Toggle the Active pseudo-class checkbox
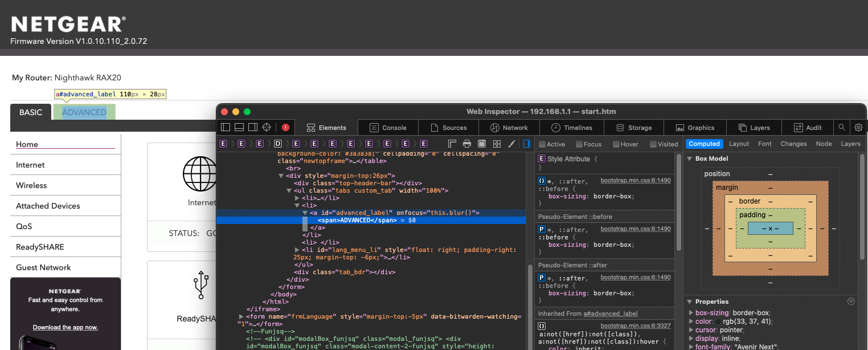Screen dimensions: 868x350 (x=542, y=144)
